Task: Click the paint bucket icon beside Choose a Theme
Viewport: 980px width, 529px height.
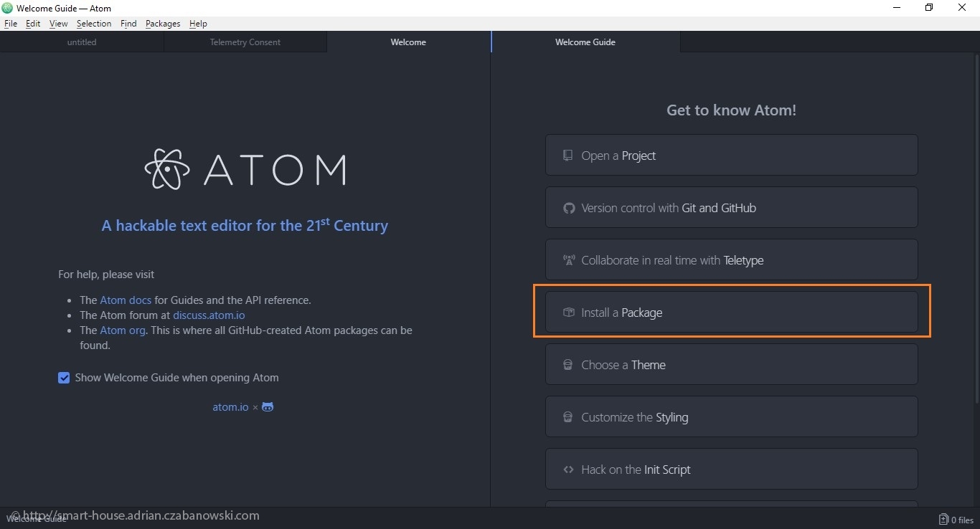Action: (x=567, y=365)
